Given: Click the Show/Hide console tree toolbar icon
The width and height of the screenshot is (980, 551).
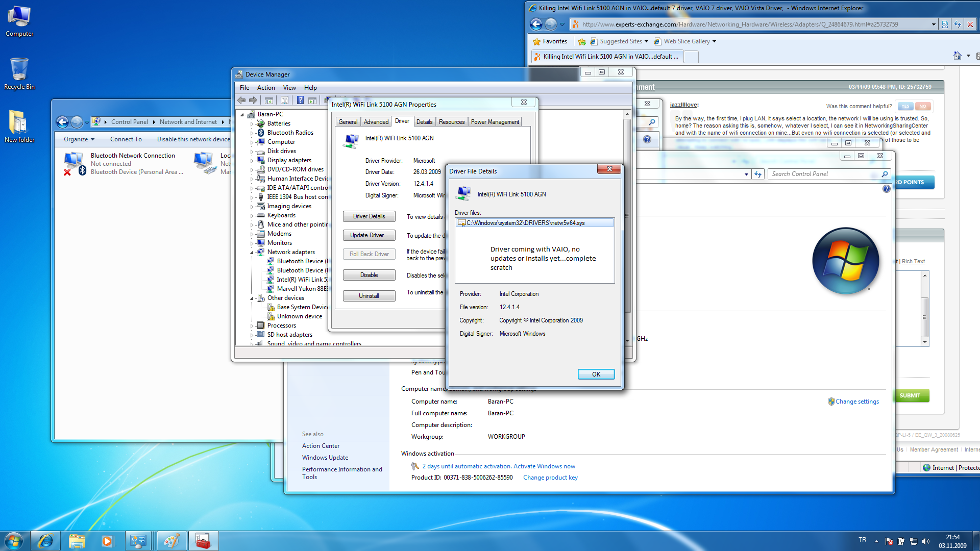Looking at the screenshot, I should point(268,101).
